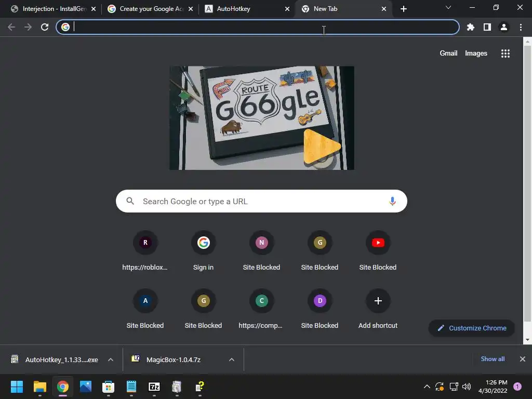Show hidden system tray icons
Viewport: 532px width, 399px height.
point(427,387)
